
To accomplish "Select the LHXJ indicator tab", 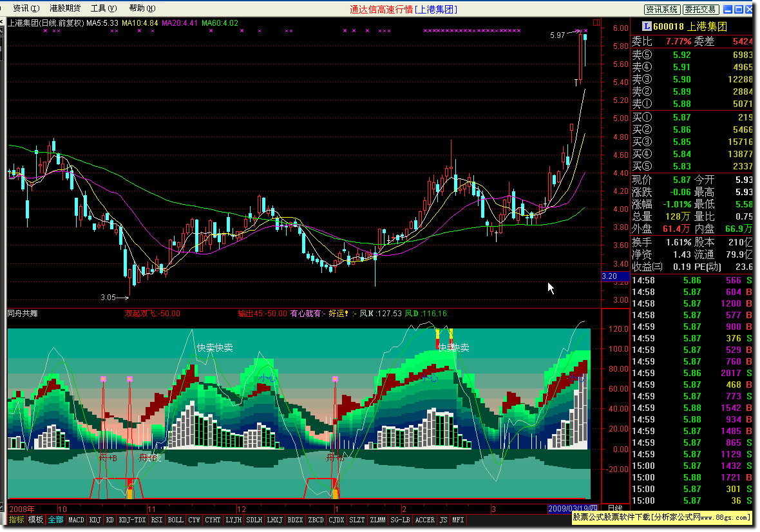I will coord(275,520).
